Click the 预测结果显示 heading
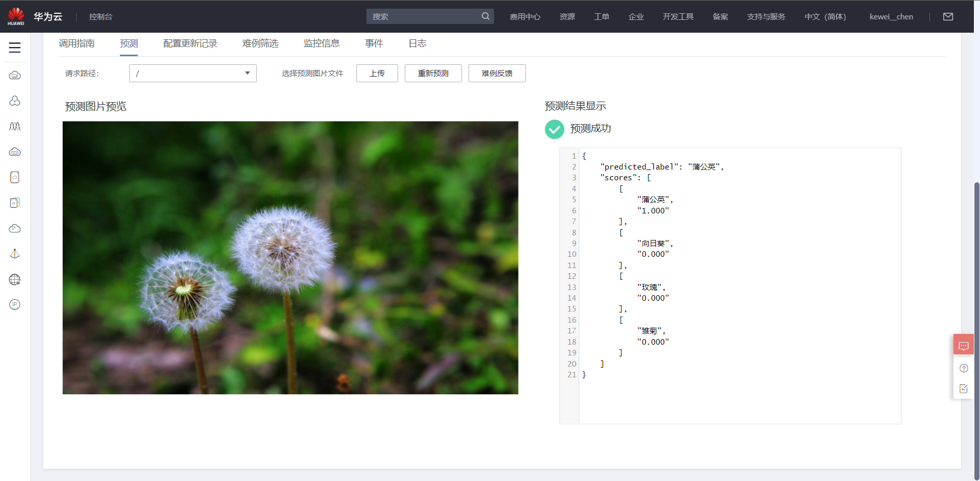Viewport: 980px width, 481px height. click(x=575, y=106)
